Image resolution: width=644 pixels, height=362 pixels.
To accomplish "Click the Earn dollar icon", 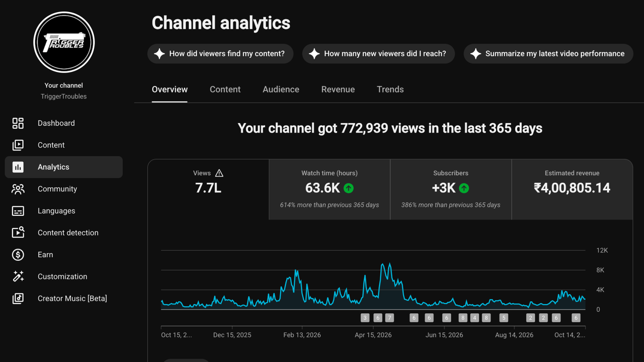I will (x=18, y=255).
